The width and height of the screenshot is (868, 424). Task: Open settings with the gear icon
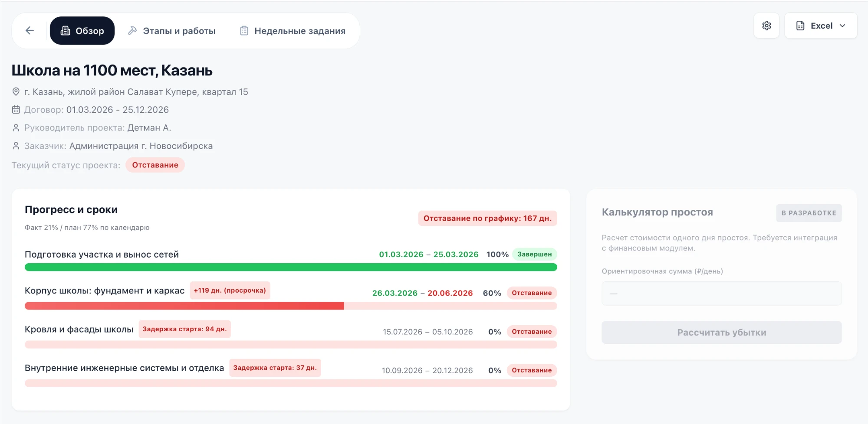click(766, 26)
